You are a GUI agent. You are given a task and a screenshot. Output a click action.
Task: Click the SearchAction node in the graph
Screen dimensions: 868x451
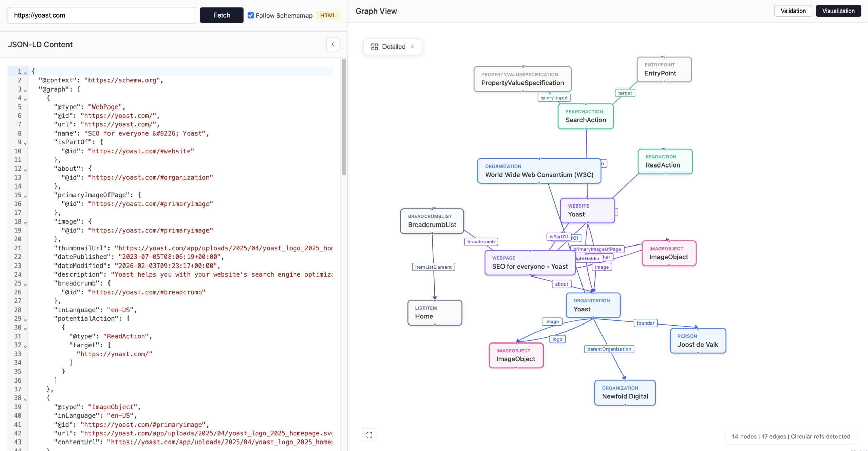pyautogui.click(x=585, y=117)
